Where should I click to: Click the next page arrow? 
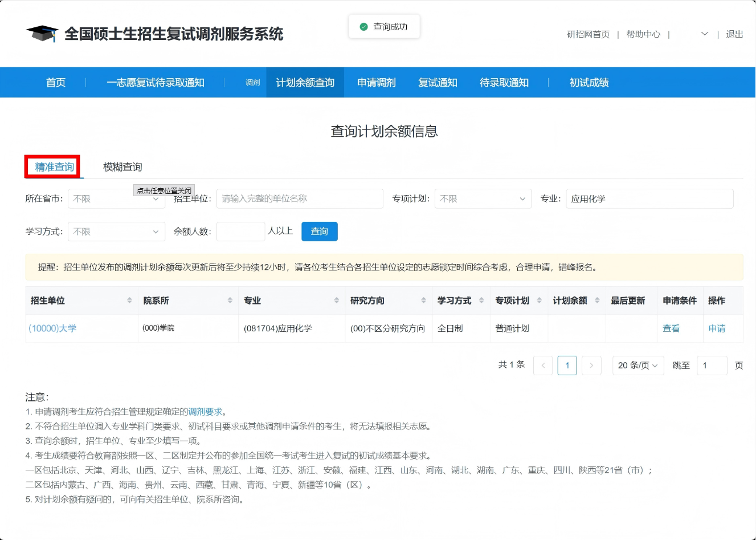coord(591,366)
